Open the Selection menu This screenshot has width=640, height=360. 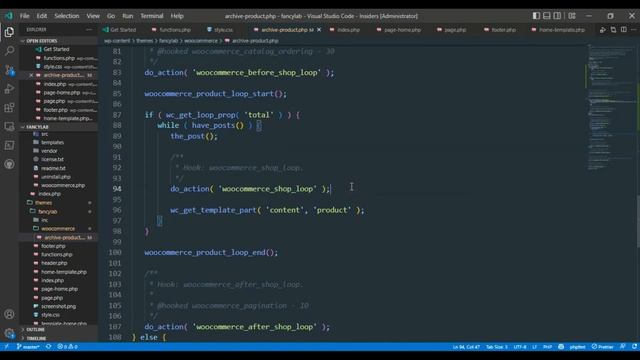[67, 16]
